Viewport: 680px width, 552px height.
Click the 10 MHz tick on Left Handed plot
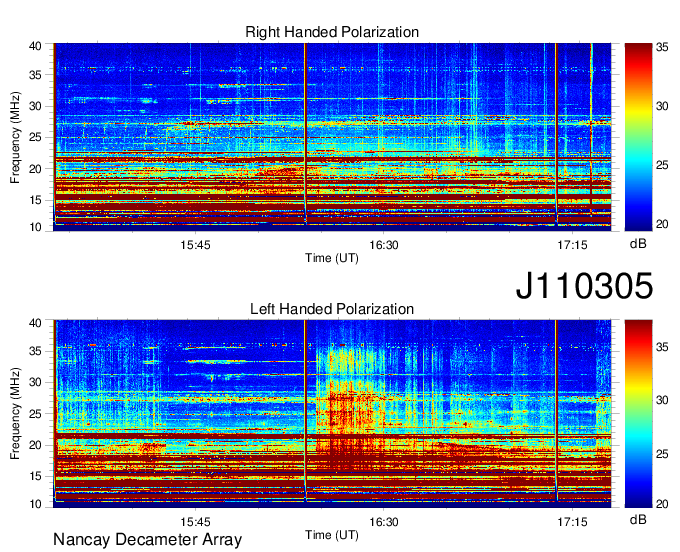pyautogui.click(x=35, y=504)
